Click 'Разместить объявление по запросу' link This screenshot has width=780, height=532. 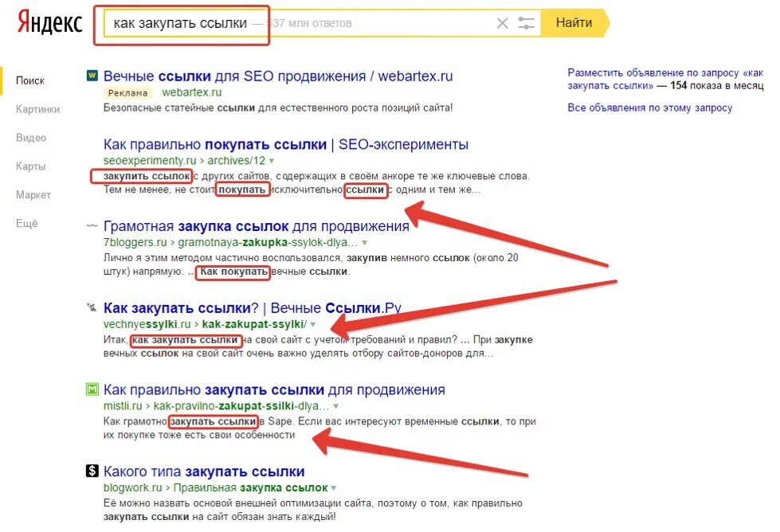tap(665, 79)
